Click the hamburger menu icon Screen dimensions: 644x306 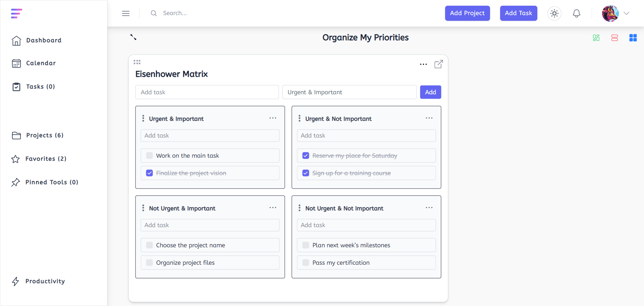click(126, 13)
